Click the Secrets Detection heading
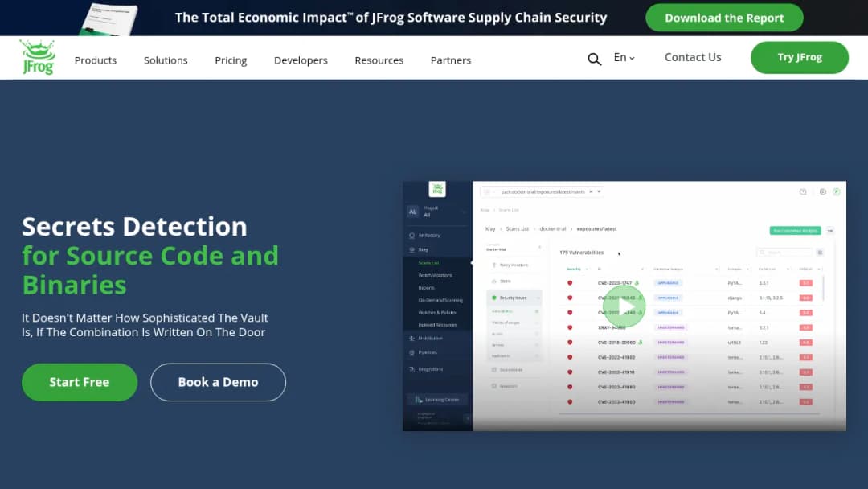This screenshot has height=489, width=868. (x=150, y=256)
